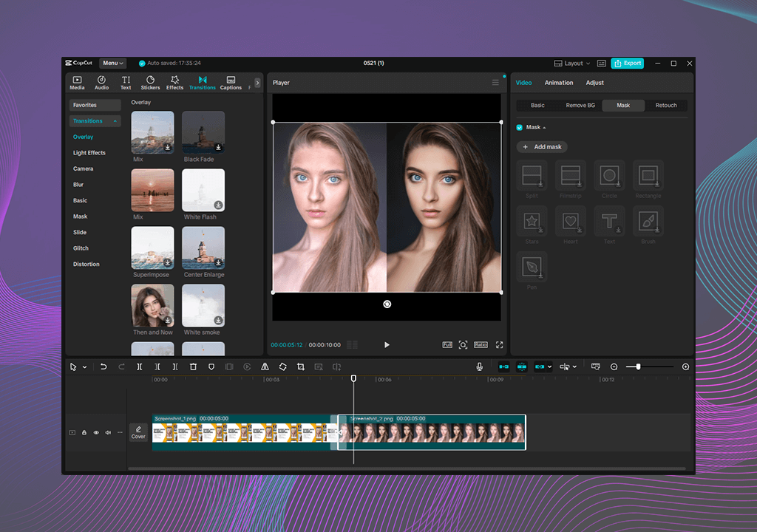Image resolution: width=757 pixels, height=532 pixels.
Task: Toggle linkage option in timeline toolbar
Action: [x=540, y=367]
